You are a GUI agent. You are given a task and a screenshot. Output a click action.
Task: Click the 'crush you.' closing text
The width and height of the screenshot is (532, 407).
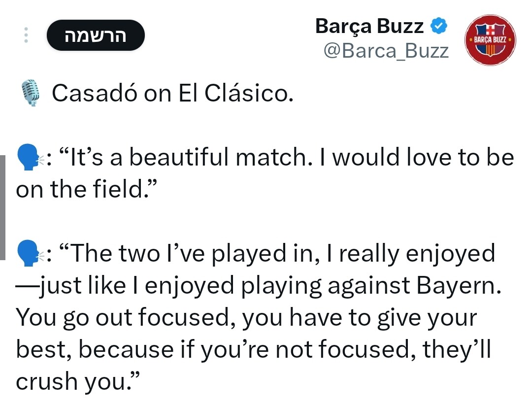(x=78, y=381)
